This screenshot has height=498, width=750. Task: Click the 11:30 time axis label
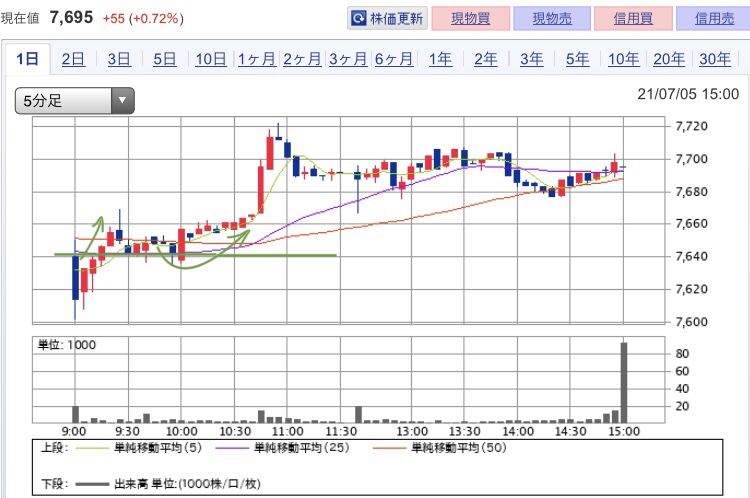click(x=341, y=432)
